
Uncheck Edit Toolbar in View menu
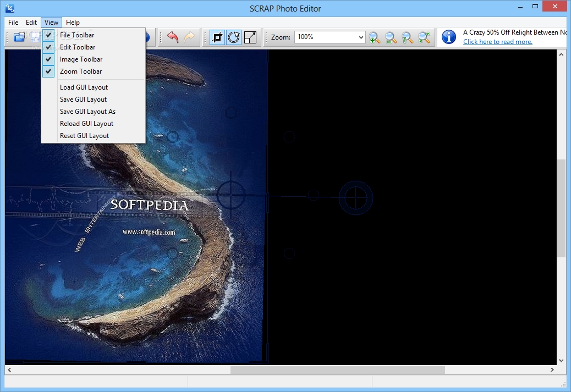click(93, 47)
